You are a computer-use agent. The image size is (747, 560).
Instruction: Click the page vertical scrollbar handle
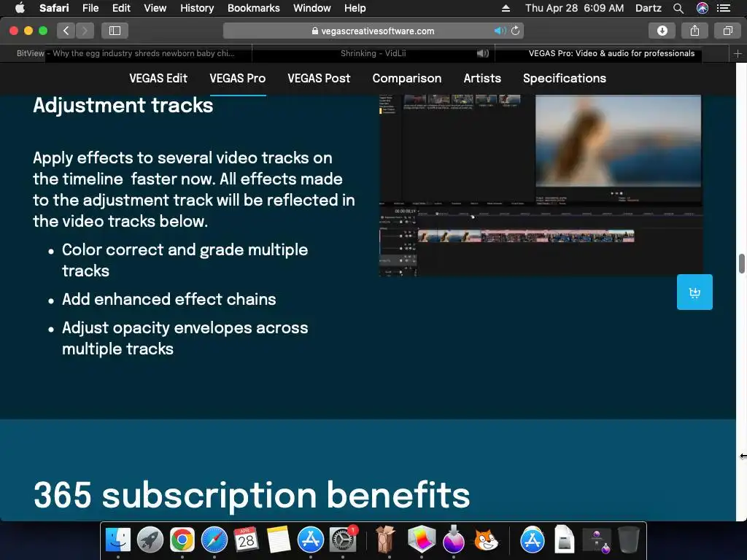(741, 264)
